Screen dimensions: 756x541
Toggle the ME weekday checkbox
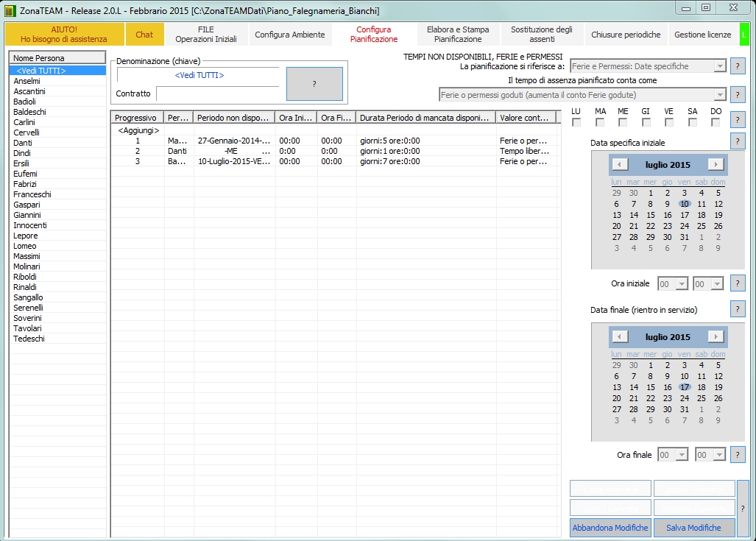623,122
